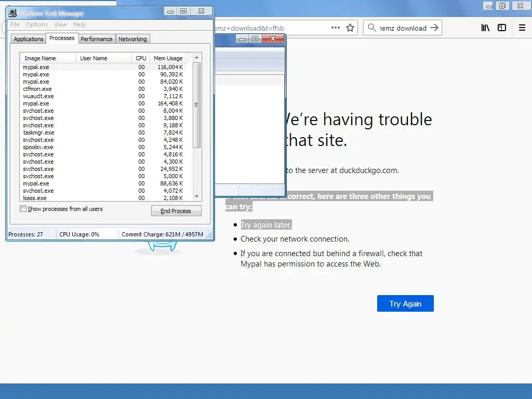Sort processes by CPU column
532x399 pixels.
[x=140, y=58]
